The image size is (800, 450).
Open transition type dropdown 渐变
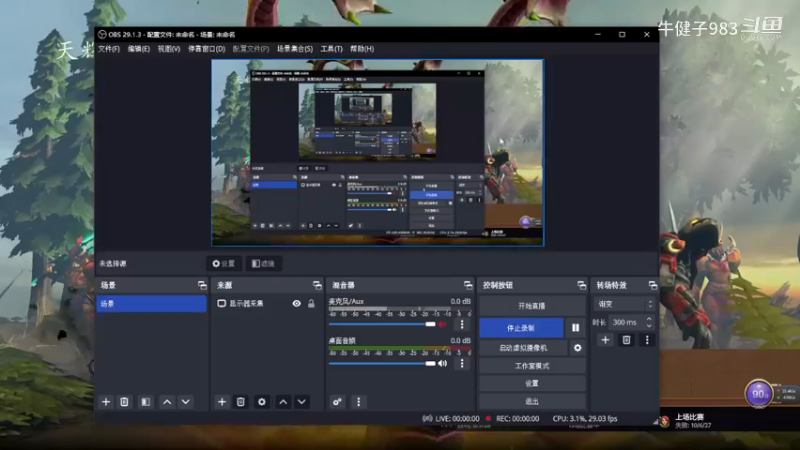[x=624, y=304]
